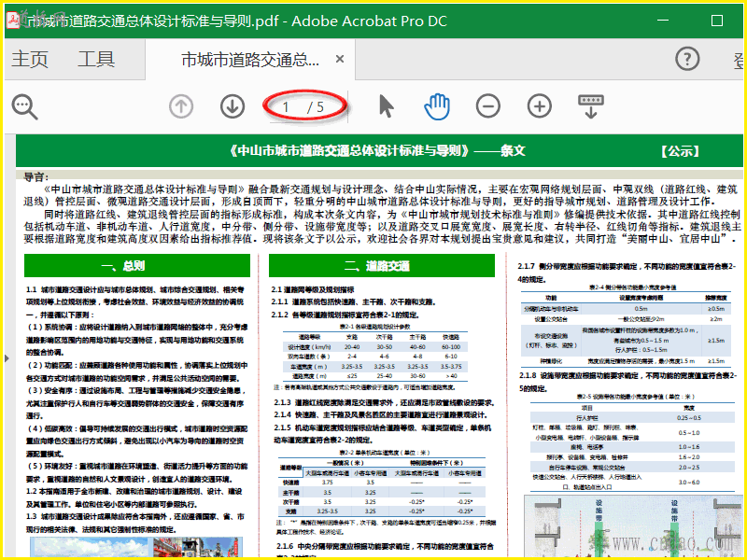
Task: Click the PDF file icon in title bar
Action: pos(13,20)
